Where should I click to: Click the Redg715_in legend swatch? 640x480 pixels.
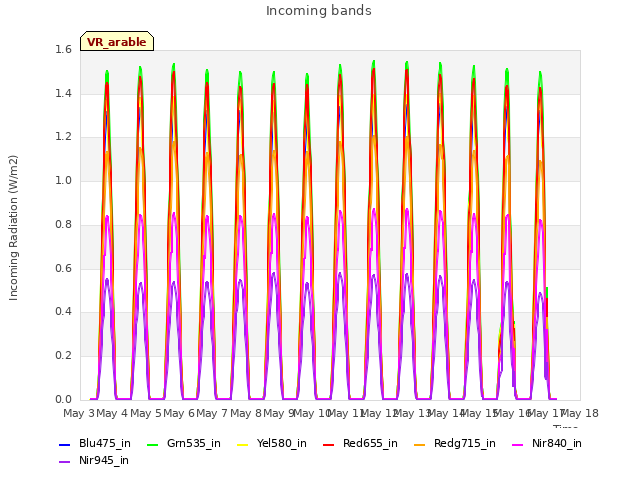(420, 444)
